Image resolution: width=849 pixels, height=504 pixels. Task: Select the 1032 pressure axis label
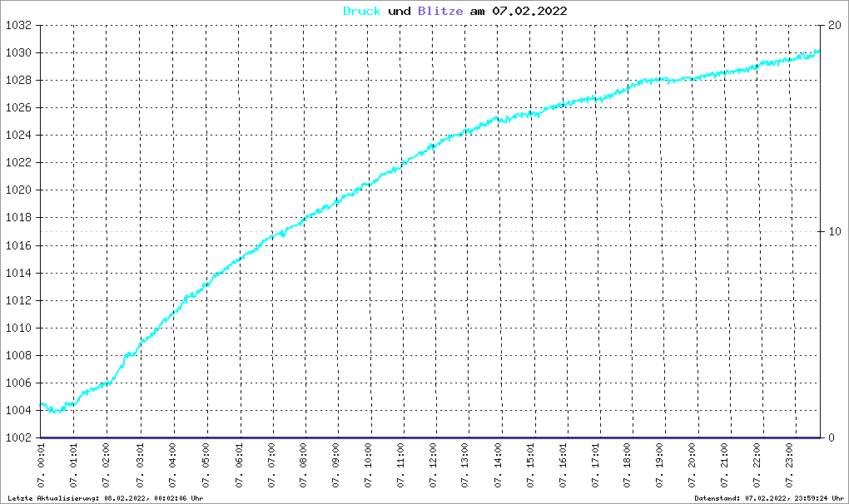point(18,26)
